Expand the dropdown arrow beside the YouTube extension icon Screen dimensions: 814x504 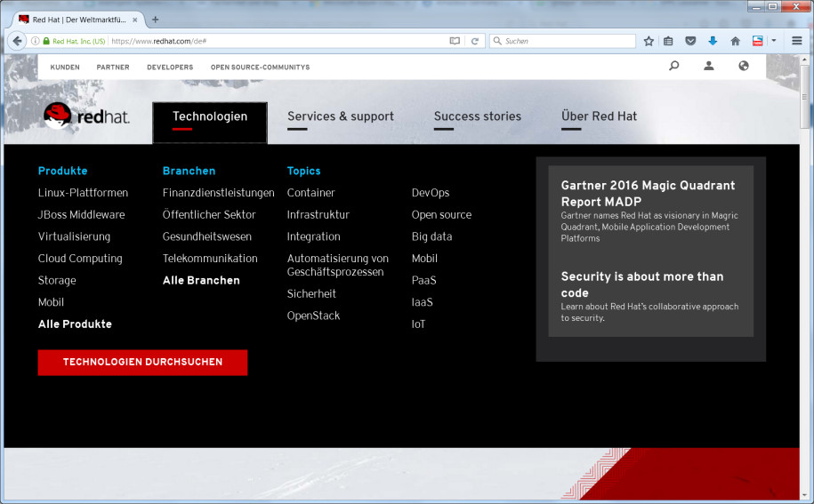(x=774, y=41)
